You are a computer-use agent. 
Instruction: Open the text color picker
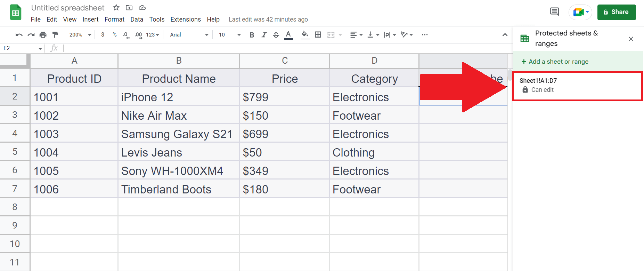(x=288, y=35)
